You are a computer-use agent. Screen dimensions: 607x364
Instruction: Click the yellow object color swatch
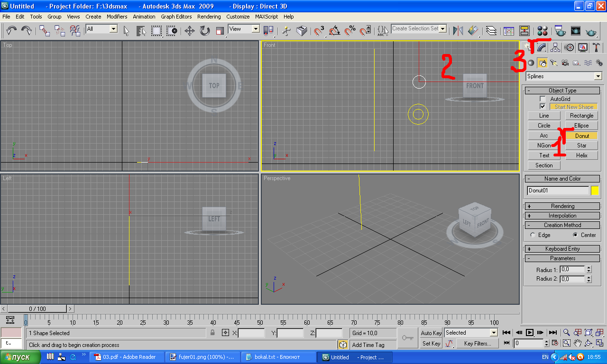(595, 191)
